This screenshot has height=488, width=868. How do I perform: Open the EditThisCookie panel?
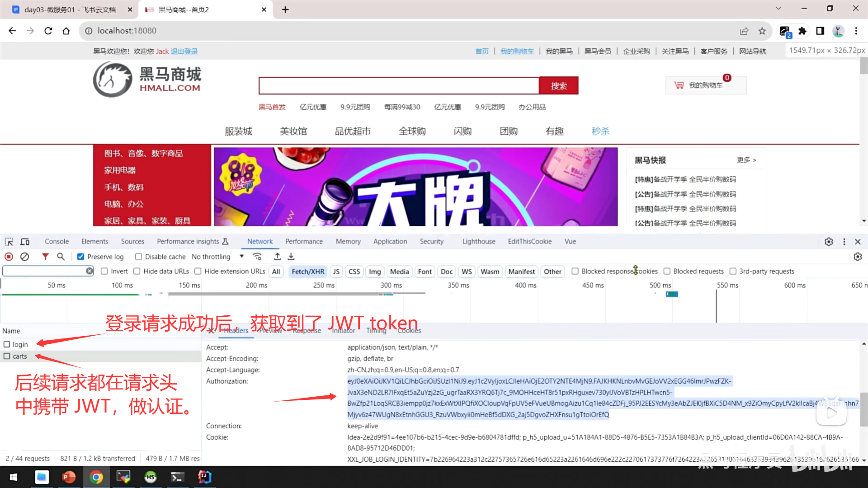tap(529, 241)
